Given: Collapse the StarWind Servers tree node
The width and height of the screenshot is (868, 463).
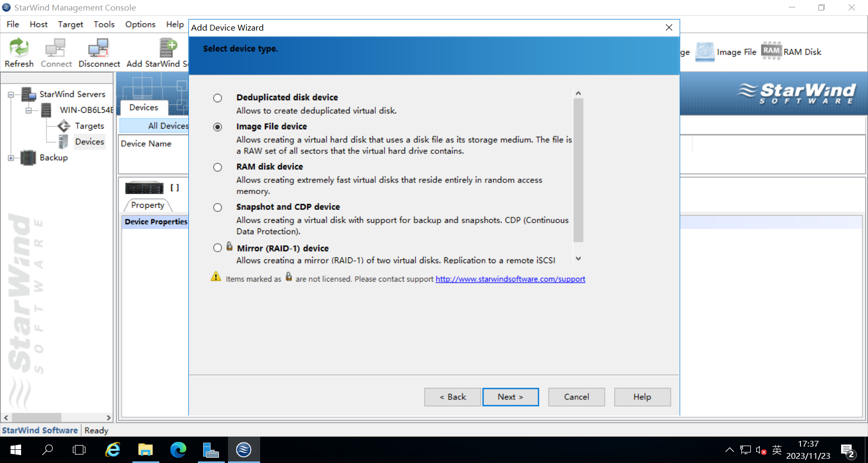Looking at the screenshot, I should click(11, 95).
